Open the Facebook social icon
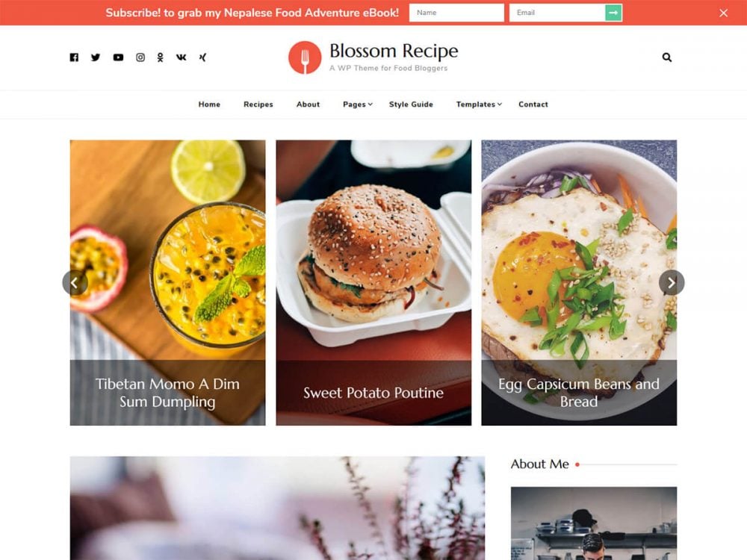The height and width of the screenshot is (560, 747). (74, 57)
